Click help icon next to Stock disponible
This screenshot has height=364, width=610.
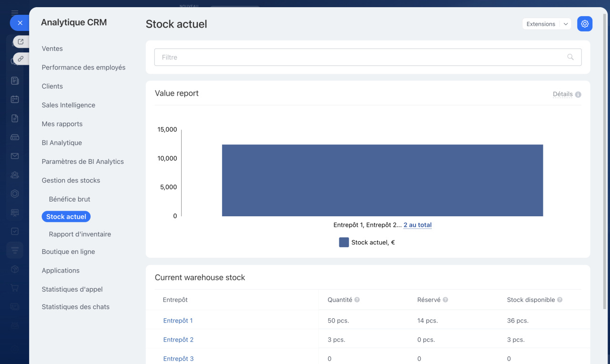point(560,300)
